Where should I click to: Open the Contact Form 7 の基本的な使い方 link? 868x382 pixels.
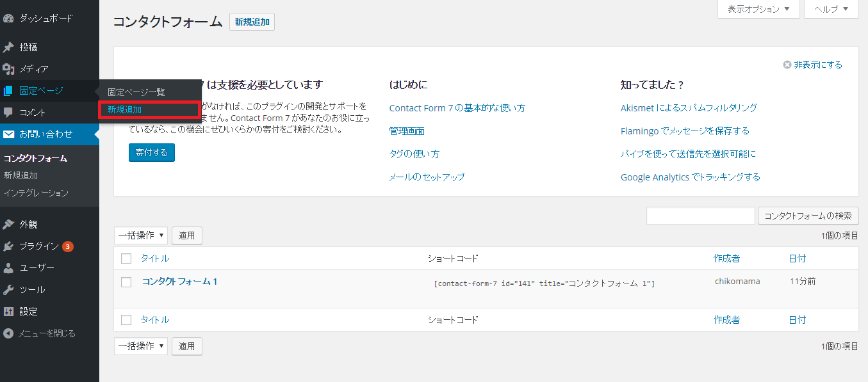pos(457,107)
